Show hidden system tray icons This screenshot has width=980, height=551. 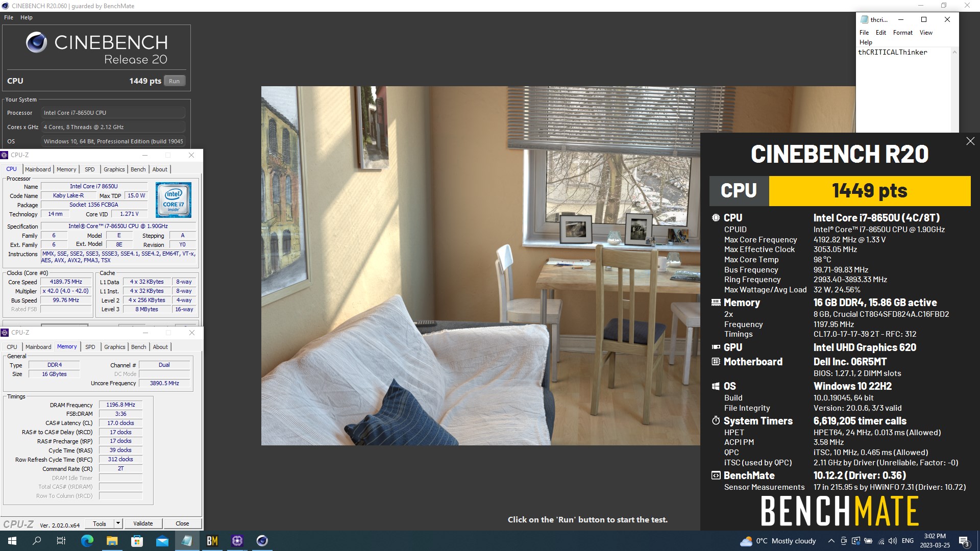tap(831, 541)
